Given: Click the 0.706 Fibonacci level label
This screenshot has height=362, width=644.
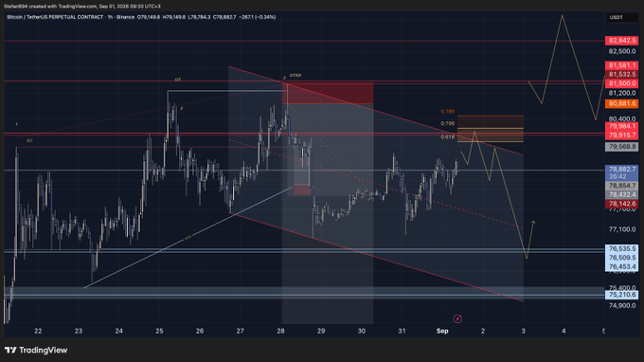Looking at the screenshot, I should click(x=447, y=123).
